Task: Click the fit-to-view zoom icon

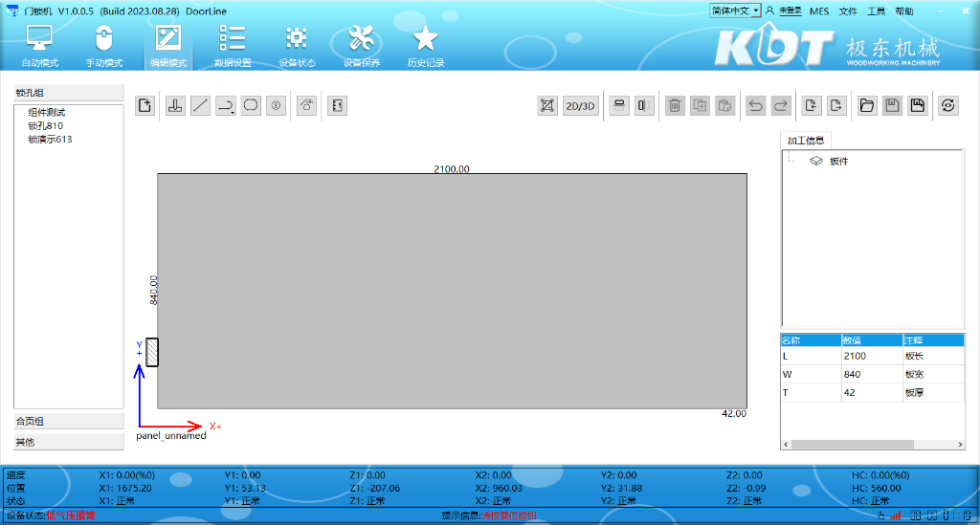Action: 547,106
